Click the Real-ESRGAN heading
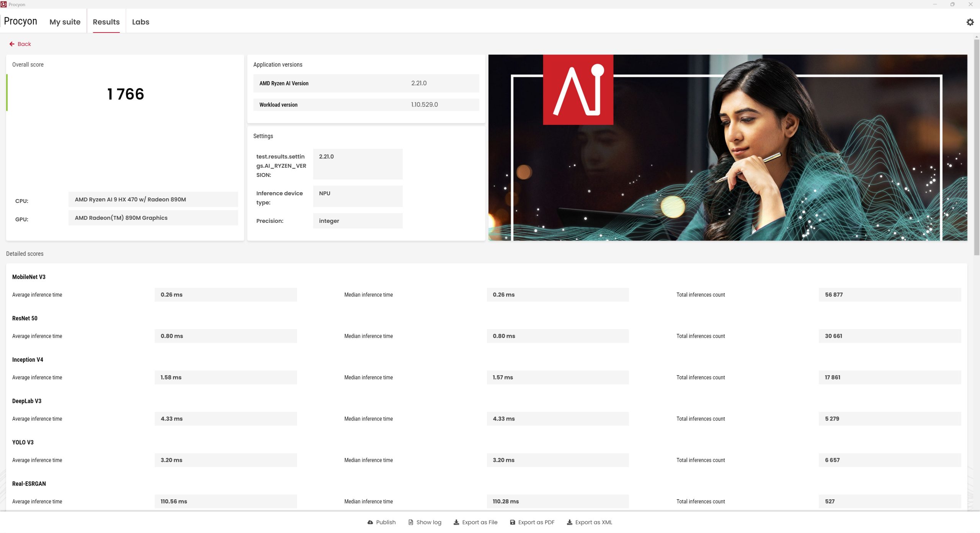980x533 pixels. tap(29, 484)
